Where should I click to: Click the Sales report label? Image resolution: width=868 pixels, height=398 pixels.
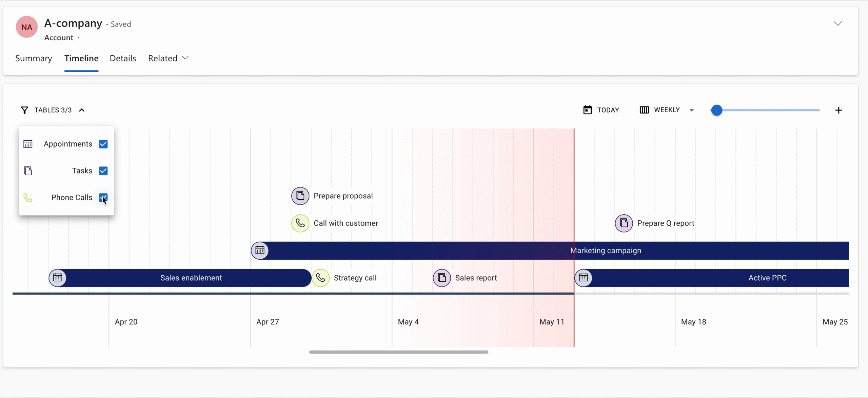(x=476, y=278)
